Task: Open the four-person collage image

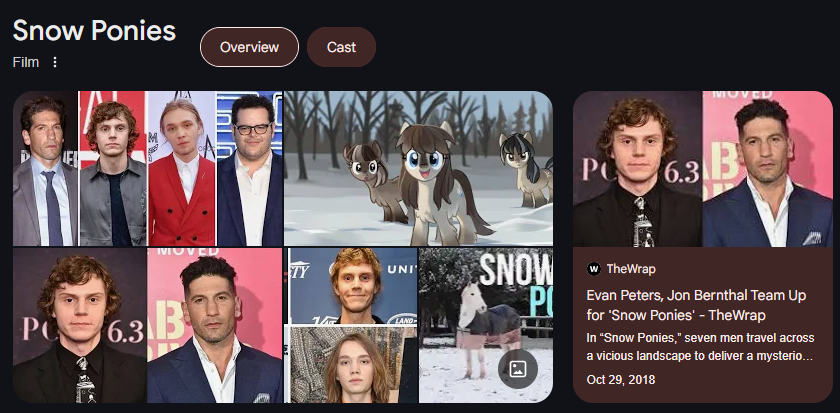Action: tap(147, 168)
